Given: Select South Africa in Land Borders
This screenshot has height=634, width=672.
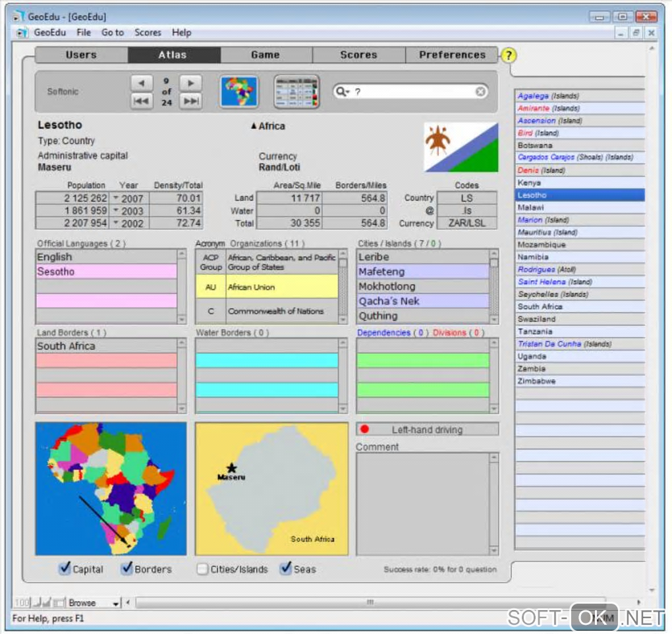Looking at the screenshot, I should (106, 346).
